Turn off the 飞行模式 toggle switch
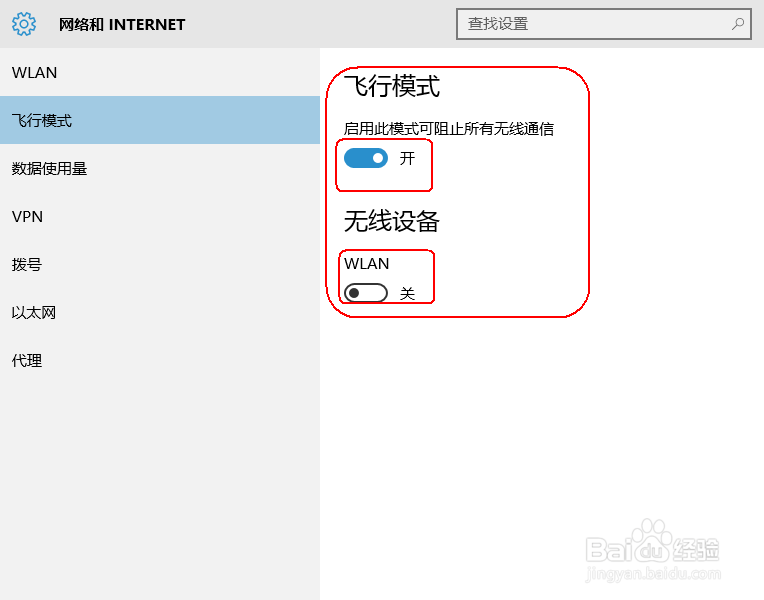This screenshot has width=764, height=600. click(x=366, y=158)
